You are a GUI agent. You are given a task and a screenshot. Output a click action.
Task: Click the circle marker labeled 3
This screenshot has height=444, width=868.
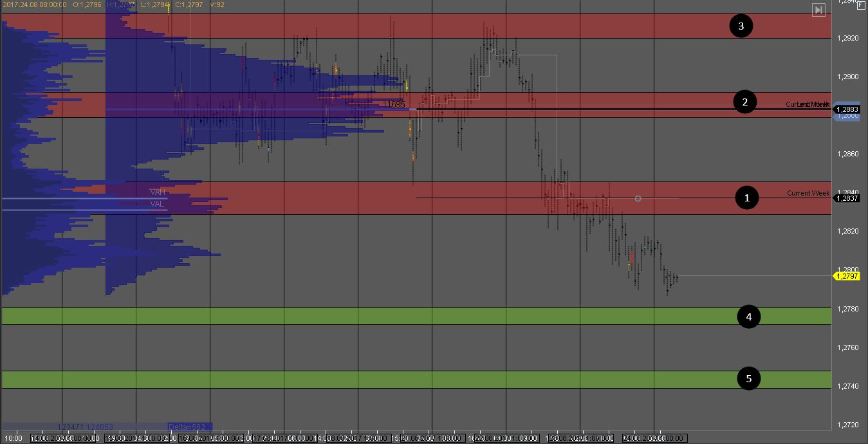[741, 26]
